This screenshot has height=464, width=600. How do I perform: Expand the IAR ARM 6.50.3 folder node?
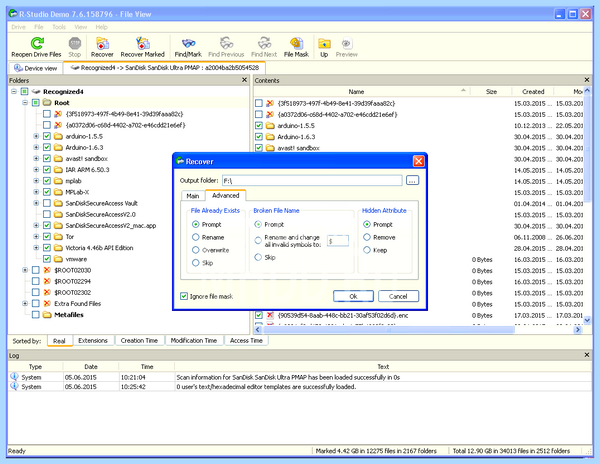[36, 169]
